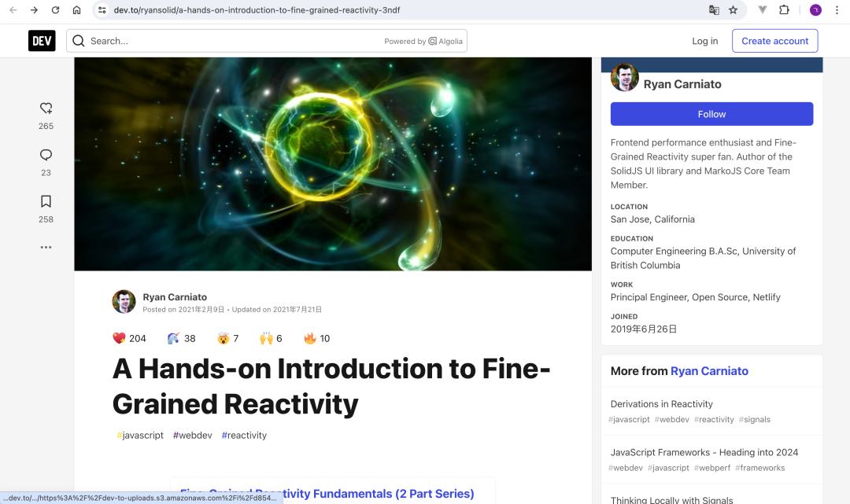The image size is (850, 504).
Task: Add a heart reaction in the sidebar
Action: coord(46,109)
